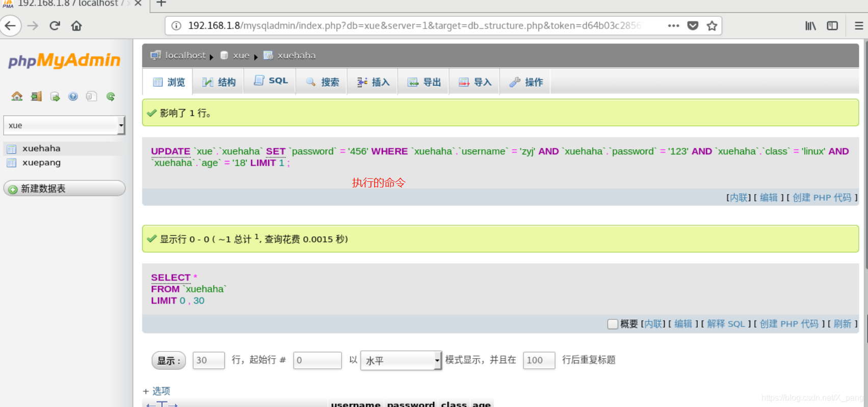868x407 pixels.
Task: Click the UPDATE keyword in query
Action: (170, 151)
